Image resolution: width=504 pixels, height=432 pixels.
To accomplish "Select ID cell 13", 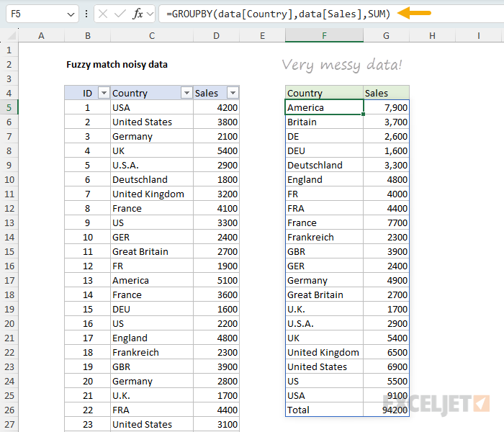I will coord(87,281).
